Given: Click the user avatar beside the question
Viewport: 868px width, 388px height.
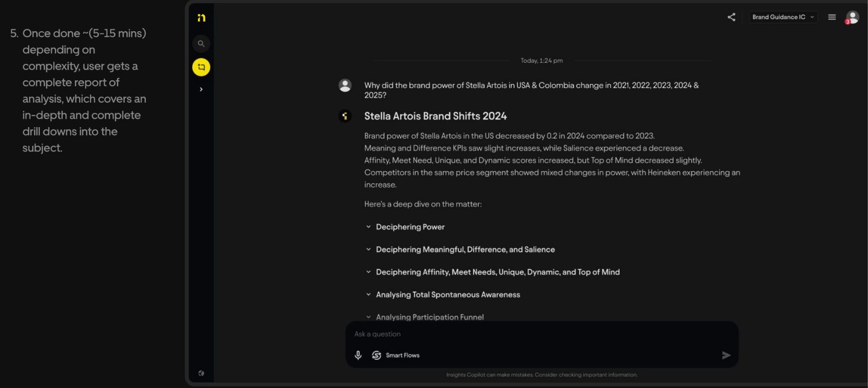Looking at the screenshot, I should (x=345, y=85).
